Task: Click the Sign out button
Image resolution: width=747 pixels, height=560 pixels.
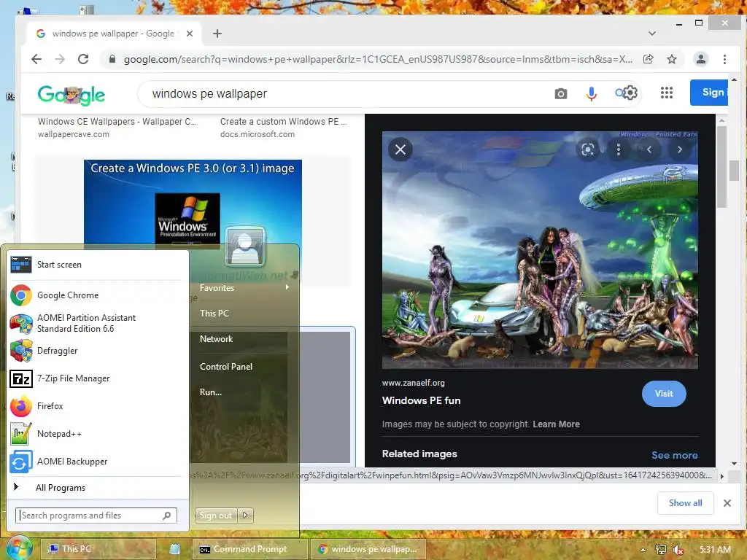Action: pyautogui.click(x=215, y=516)
